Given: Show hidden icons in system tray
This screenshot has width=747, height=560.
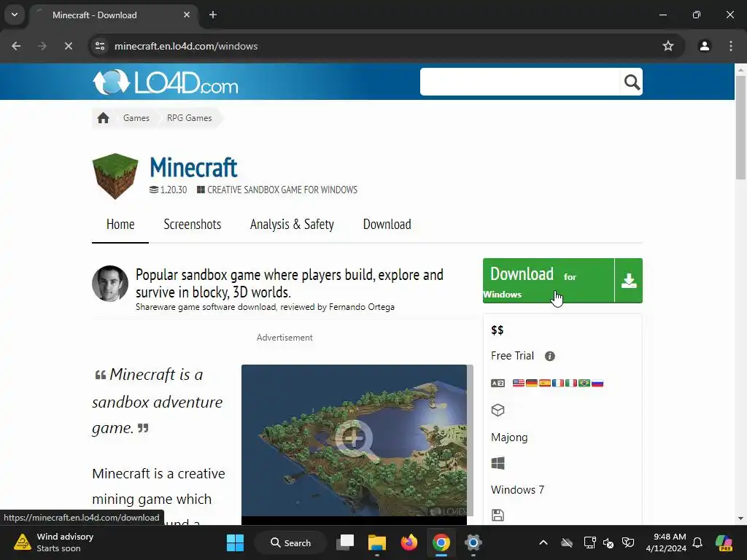Looking at the screenshot, I should pyautogui.click(x=543, y=542).
